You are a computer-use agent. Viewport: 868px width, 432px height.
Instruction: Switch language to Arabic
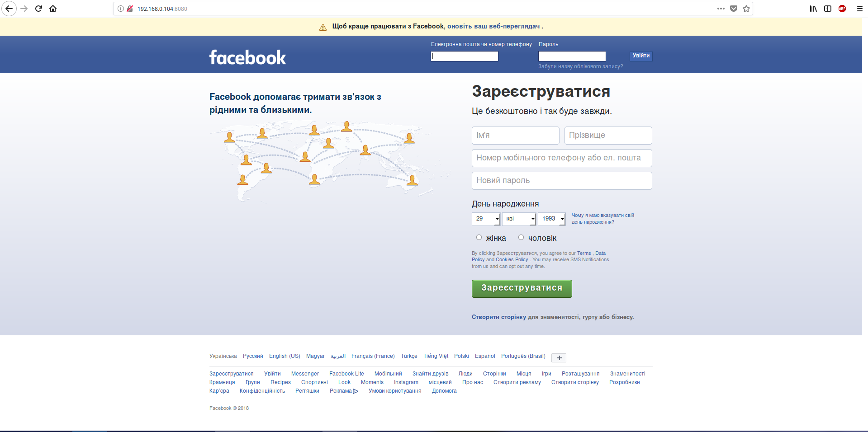point(338,356)
